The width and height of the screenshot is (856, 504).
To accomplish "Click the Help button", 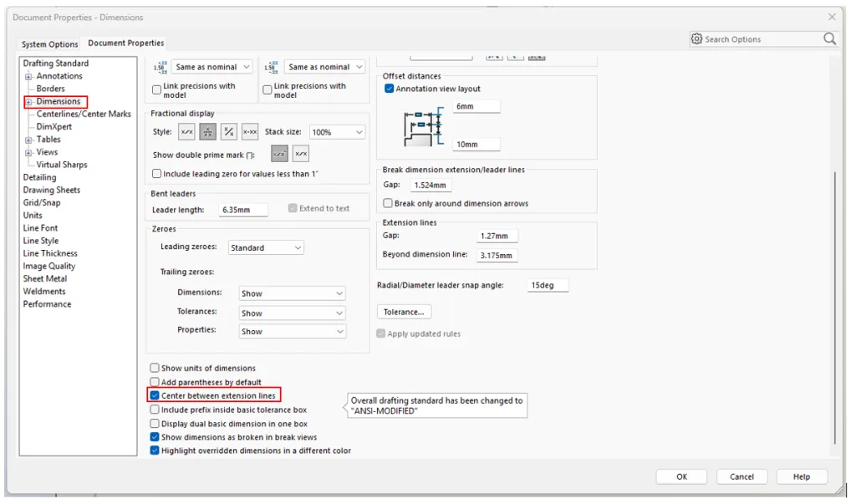I will coord(802,476).
